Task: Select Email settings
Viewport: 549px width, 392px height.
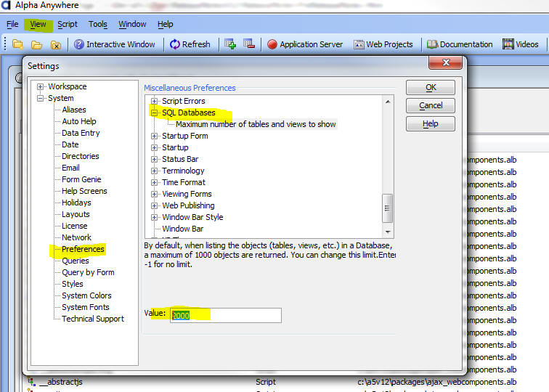Action: (x=70, y=168)
